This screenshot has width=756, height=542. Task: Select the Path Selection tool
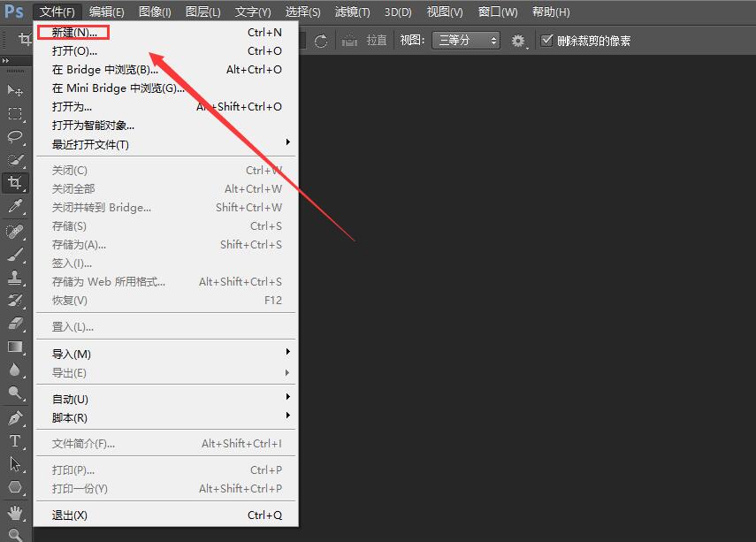(x=15, y=464)
